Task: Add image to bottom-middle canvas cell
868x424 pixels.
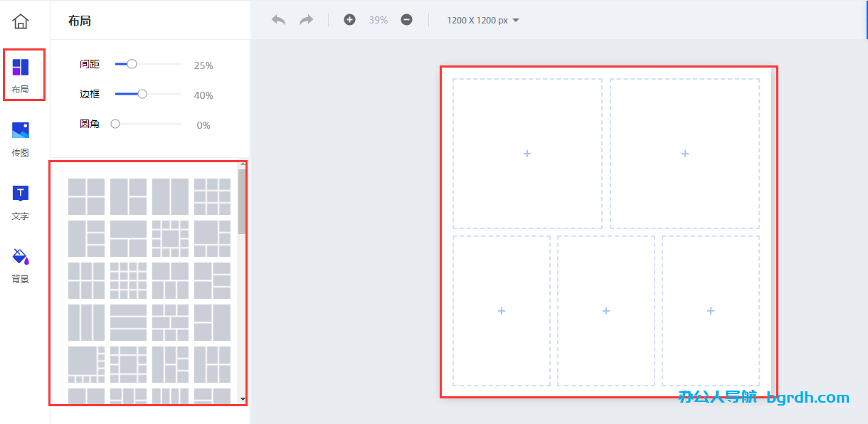Action: (x=605, y=311)
